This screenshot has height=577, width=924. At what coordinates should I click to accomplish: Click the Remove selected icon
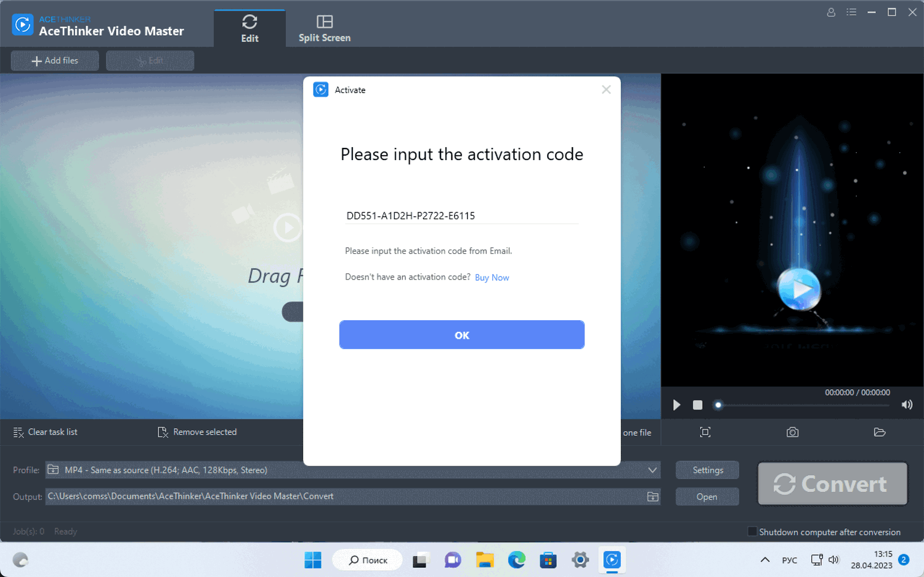163,432
